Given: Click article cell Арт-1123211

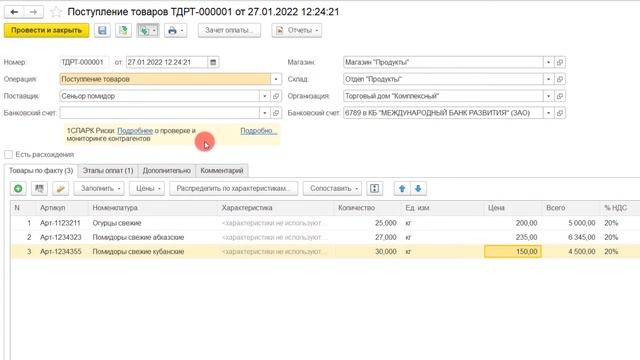Looking at the screenshot, I should tap(60, 223).
